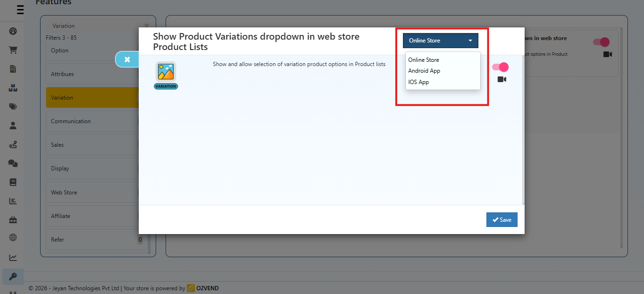Select the customer profile icon in sidebar
The image size is (644, 294).
click(x=12, y=125)
